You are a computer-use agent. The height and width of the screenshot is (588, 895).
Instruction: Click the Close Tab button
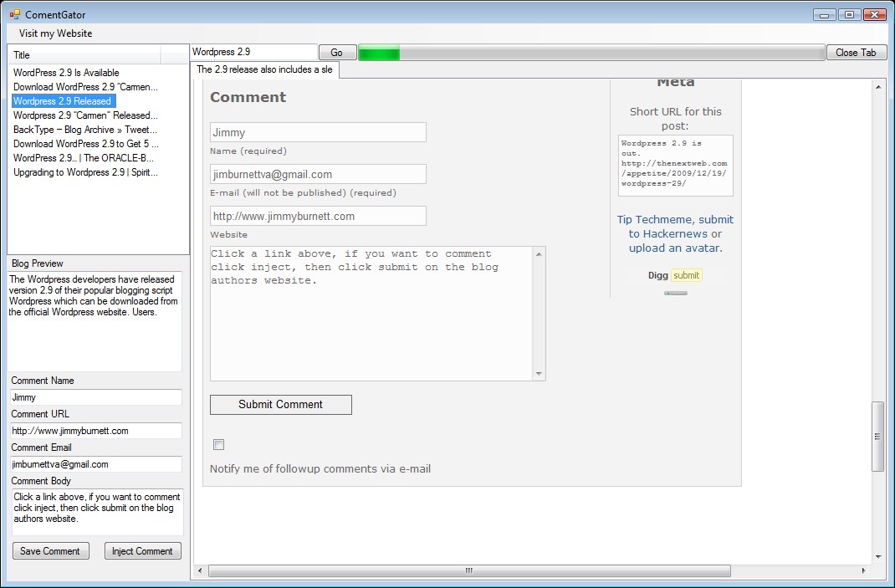point(856,53)
